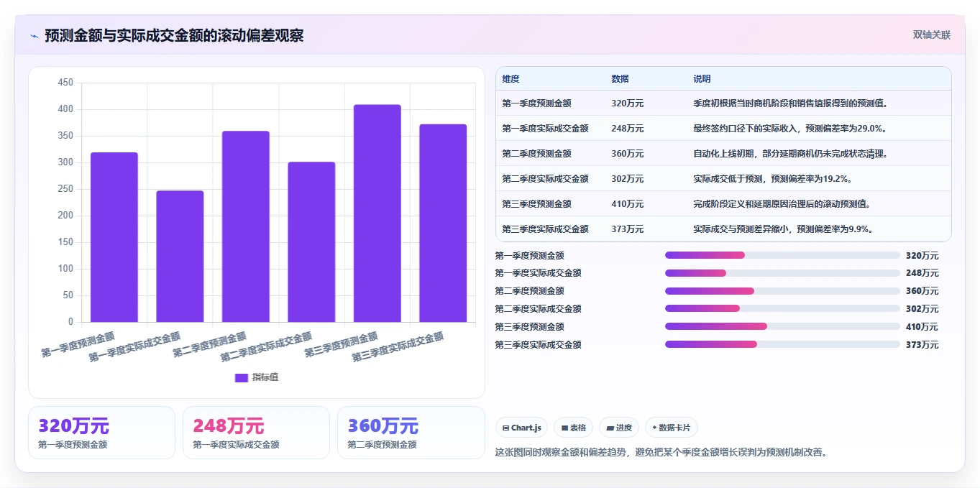The height and width of the screenshot is (488, 980).
Task: Click the 双轴关联 label in header
Action: 932,35
